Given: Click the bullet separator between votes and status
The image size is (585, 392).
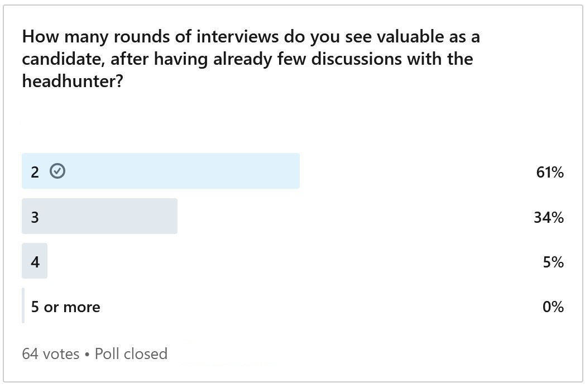Looking at the screenshot, I should (87, 354).
